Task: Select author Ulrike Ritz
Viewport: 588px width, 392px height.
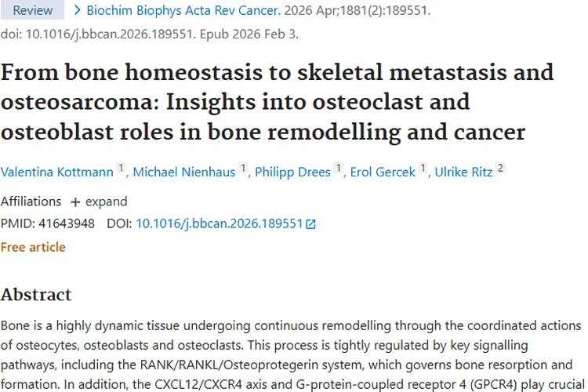Action: (463, 172)
